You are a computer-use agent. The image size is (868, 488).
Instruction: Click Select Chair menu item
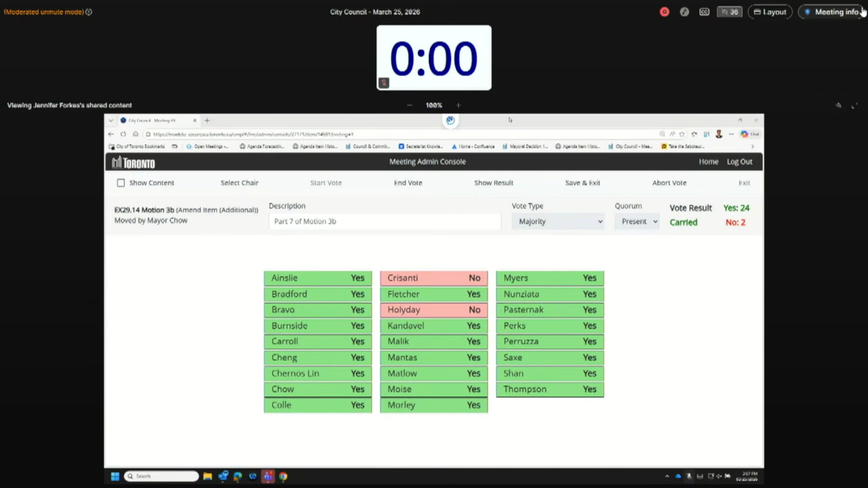239,183
